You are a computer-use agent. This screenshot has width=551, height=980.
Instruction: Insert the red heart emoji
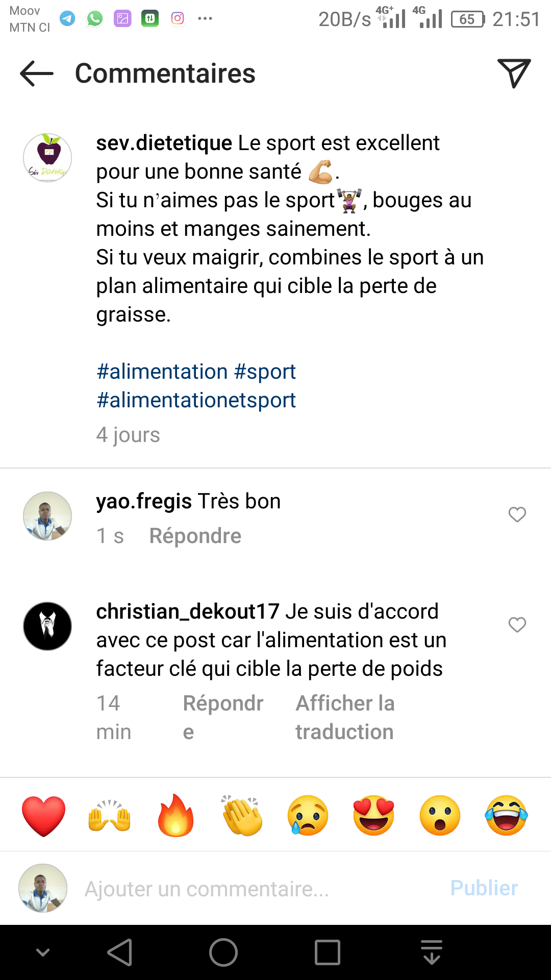44,816
